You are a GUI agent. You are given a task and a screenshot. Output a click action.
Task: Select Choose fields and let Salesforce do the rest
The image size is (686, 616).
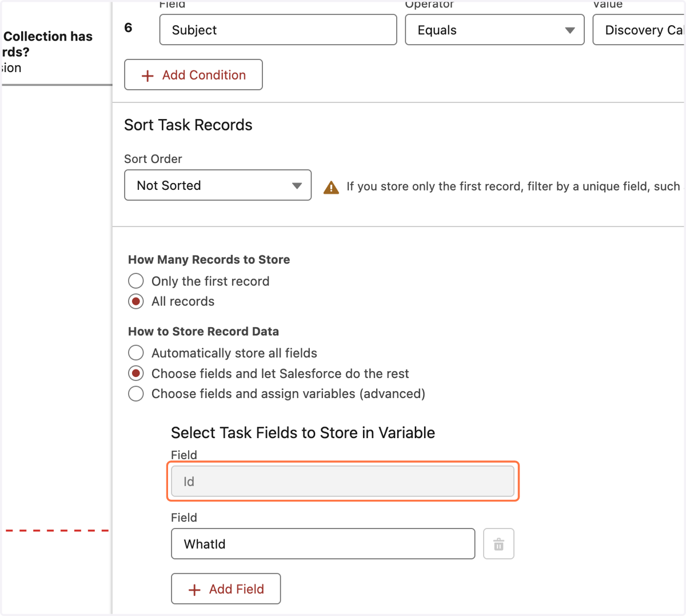pyautogui.click(x=136, y=373)
